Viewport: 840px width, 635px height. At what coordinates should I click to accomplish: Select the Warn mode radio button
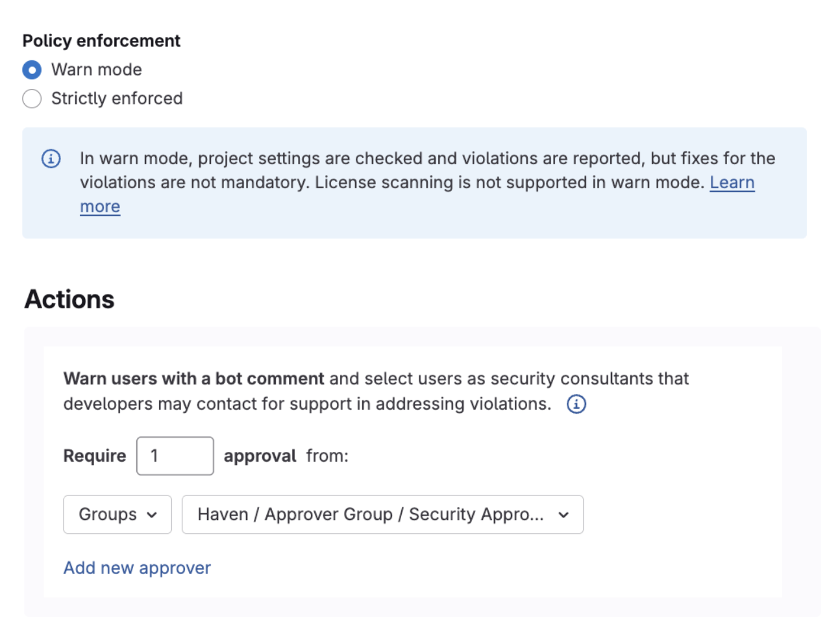[x=31, y=69]
